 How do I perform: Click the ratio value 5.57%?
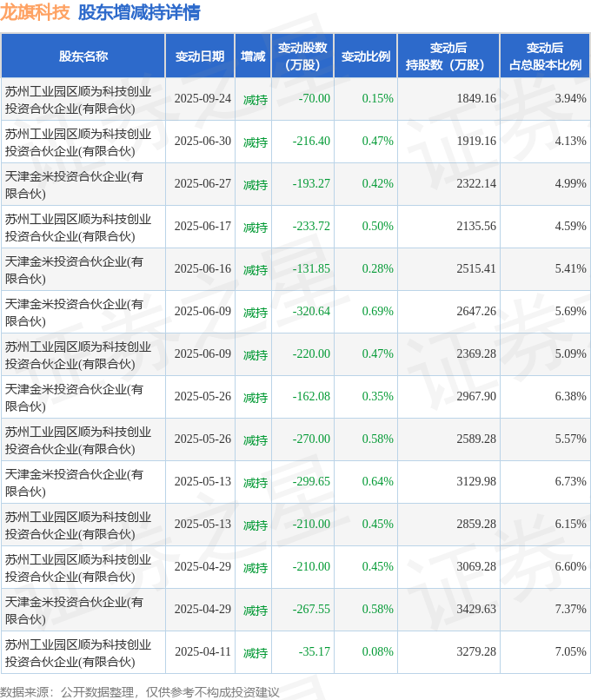pos(570,439)
